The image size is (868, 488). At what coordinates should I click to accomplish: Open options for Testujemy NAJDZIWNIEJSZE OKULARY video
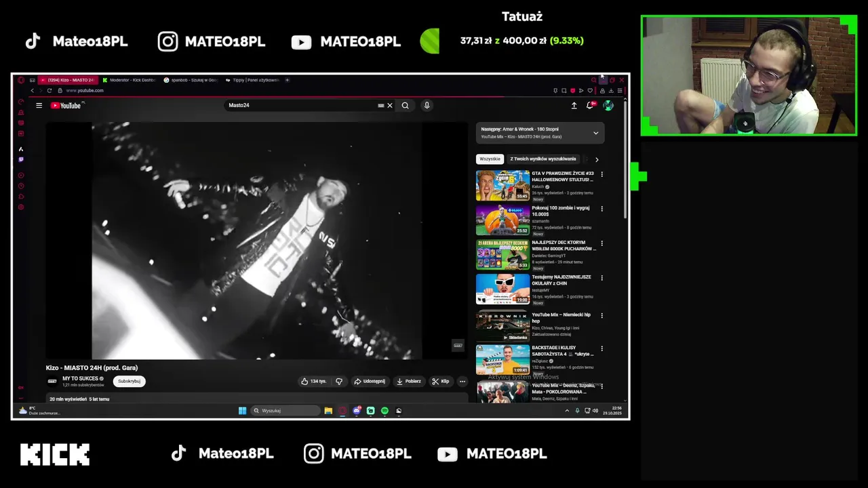click(x=601, y=278)
